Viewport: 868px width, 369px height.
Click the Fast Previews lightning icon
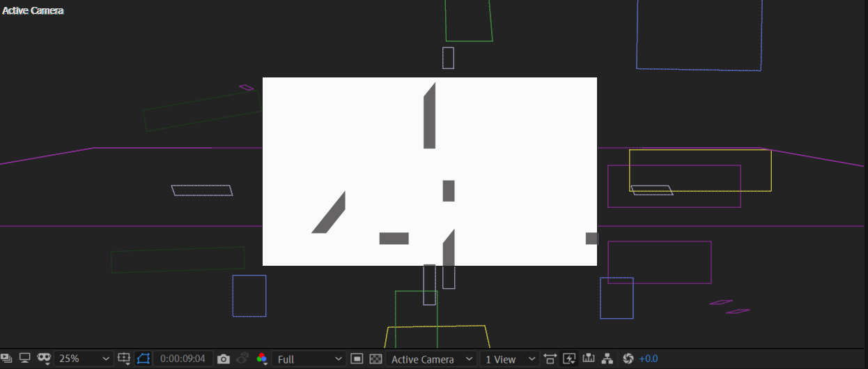point(569,359)
